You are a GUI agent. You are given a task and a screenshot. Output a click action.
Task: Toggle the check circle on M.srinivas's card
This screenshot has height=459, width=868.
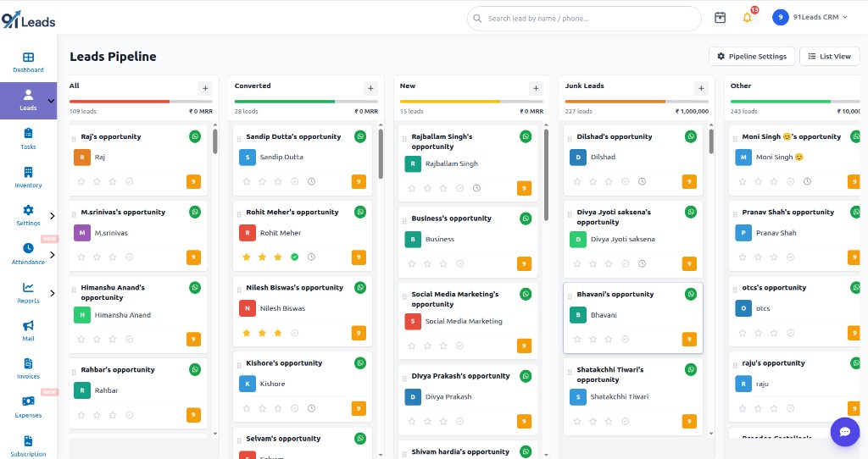(129, 257)
